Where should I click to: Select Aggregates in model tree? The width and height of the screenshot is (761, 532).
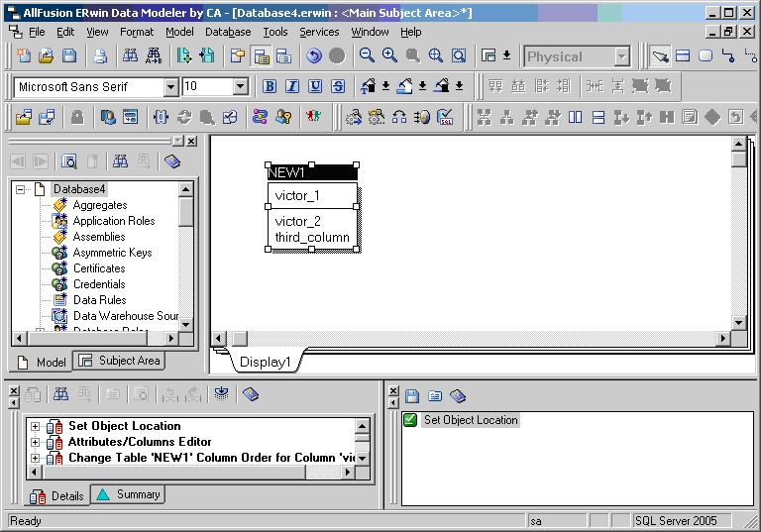(100, 205)
